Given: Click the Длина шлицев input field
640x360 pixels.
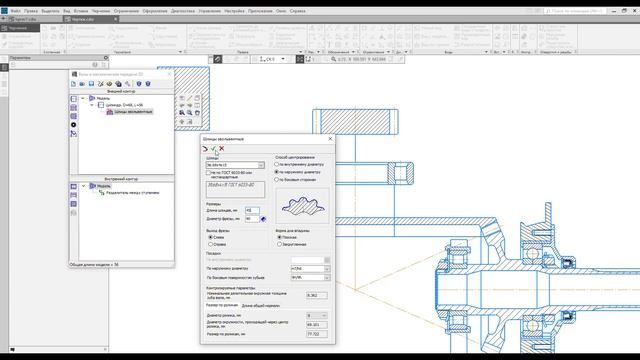Looking at the screenshot, I should (252, 210).
